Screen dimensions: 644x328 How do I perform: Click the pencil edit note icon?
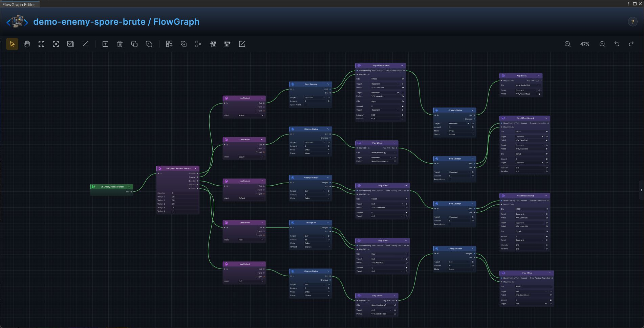[242, 44]
